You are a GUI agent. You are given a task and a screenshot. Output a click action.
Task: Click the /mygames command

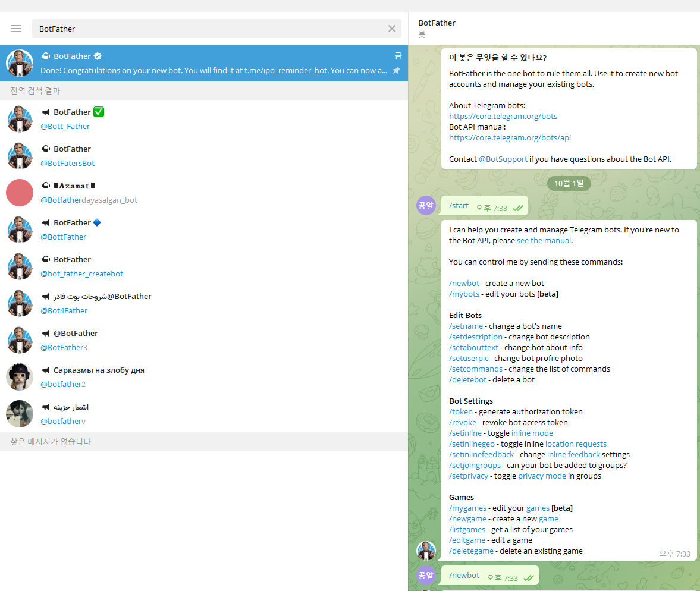(468, 508)
